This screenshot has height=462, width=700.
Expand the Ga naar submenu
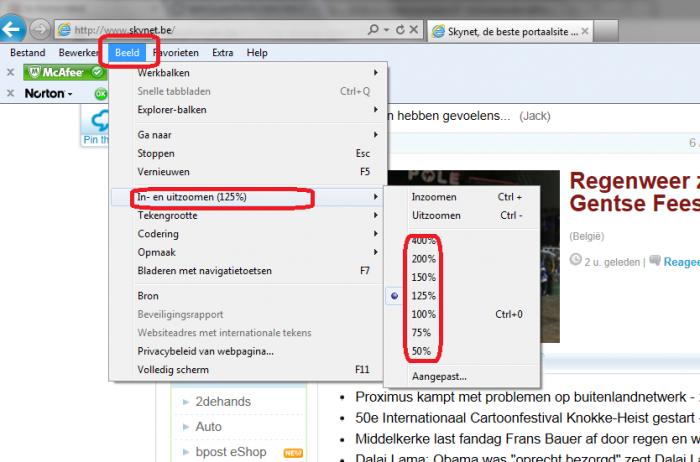point(246,135)
